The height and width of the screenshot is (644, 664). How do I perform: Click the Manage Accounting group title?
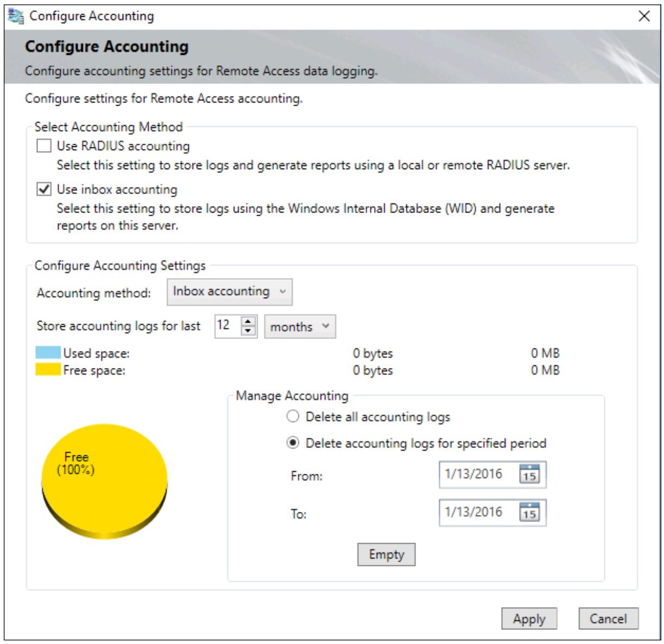coord(292,396)
